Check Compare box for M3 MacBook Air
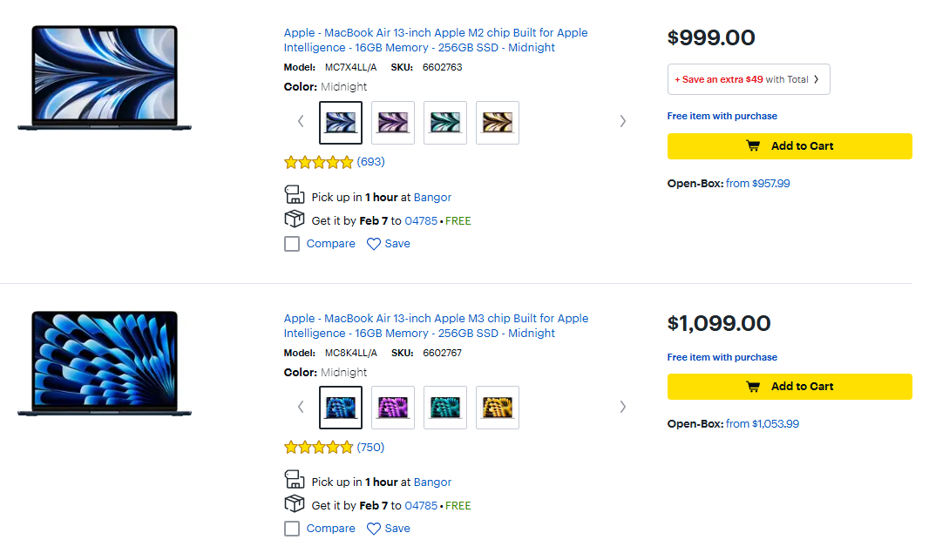Screen dimensions: 929x560 292,529
